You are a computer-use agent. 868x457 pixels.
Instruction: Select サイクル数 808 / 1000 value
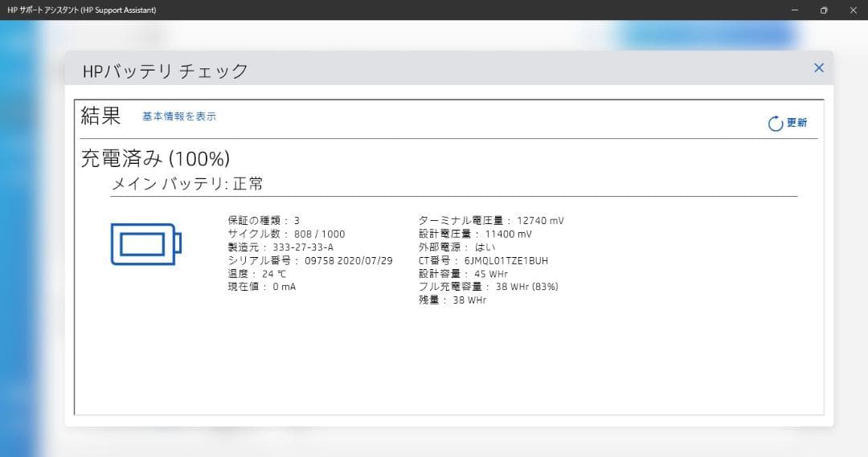(x=319, y=234)
